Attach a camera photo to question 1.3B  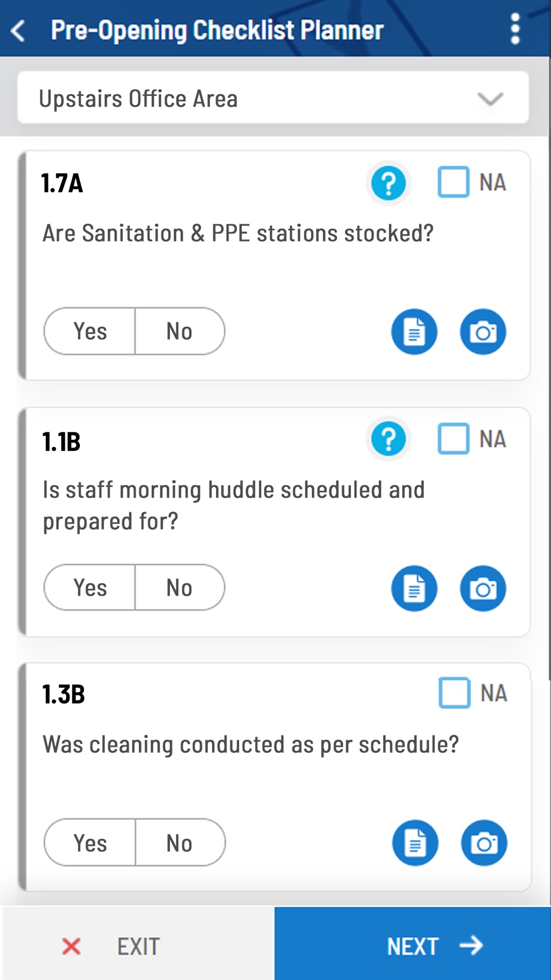point(484,843)
